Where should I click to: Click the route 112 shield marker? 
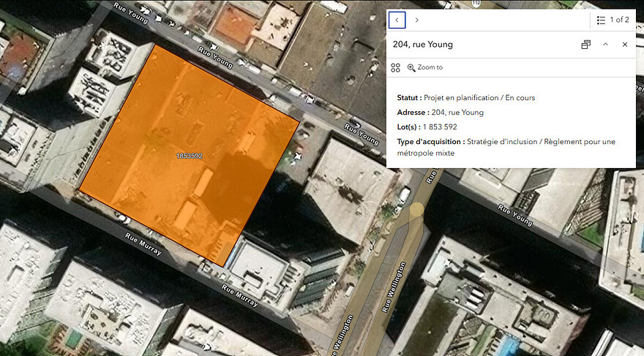point(476,3)
